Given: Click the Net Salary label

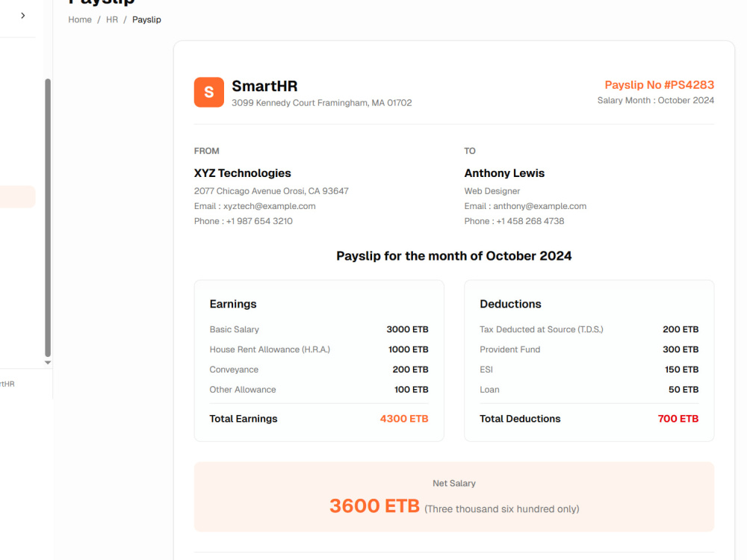Looking at the screenshot, I should tap(454, 483).
